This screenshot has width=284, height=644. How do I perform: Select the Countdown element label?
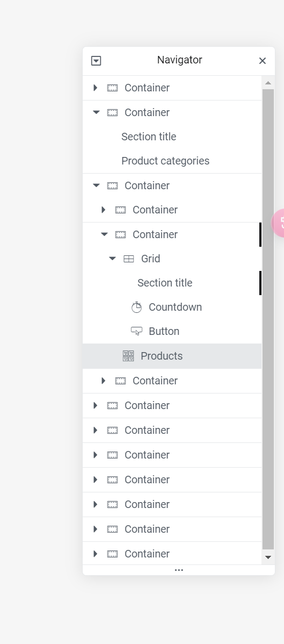[x=175, y=307]
